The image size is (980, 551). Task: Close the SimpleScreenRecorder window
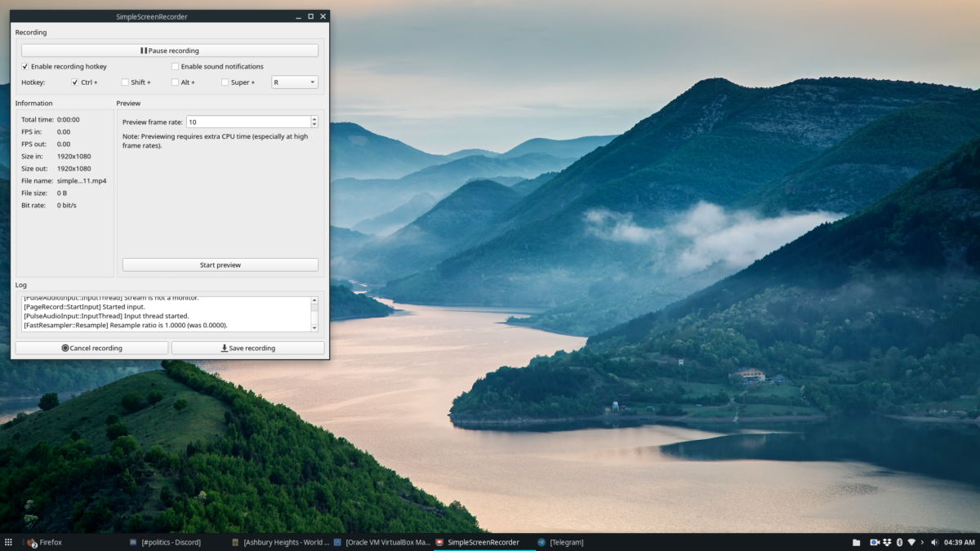[x=323, y=16]
